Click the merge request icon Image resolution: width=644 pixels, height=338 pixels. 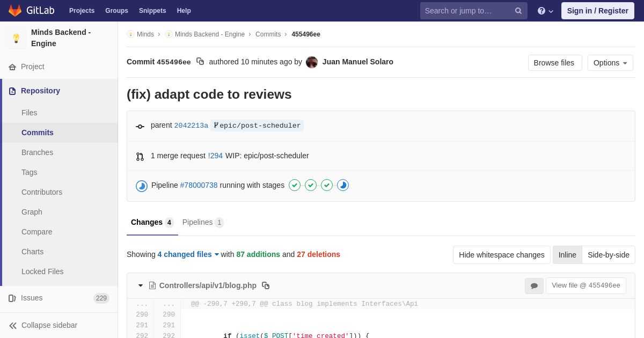pos(140,157)
